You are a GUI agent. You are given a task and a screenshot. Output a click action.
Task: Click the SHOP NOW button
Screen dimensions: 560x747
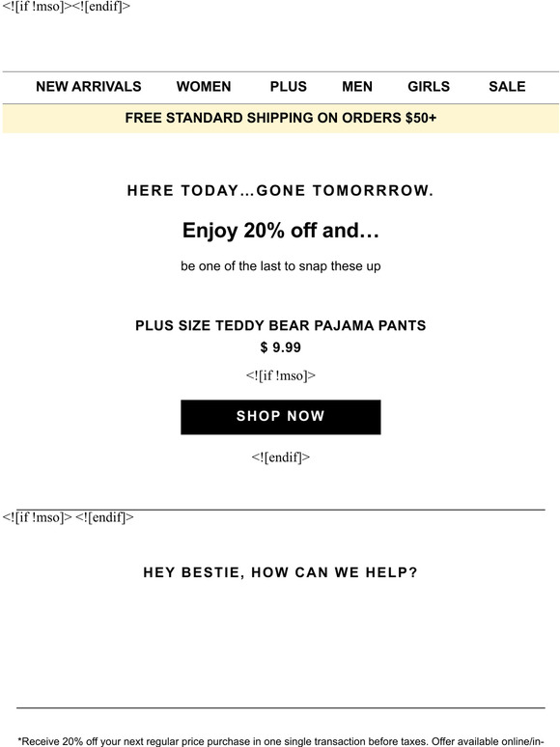point(281,417)
